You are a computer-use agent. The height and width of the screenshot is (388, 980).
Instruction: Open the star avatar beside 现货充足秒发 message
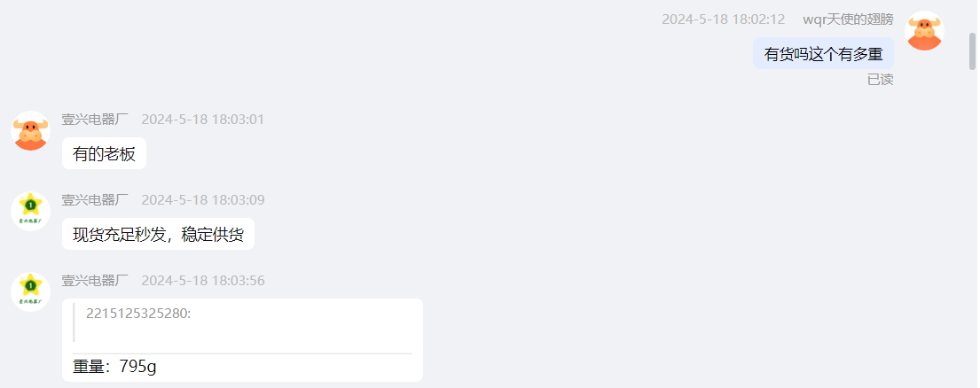point(31,211)
